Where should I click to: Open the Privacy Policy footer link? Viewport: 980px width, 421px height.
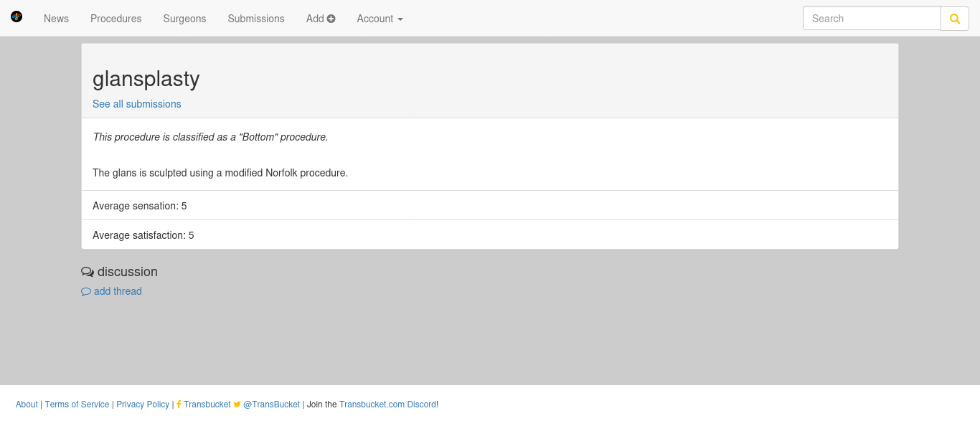143,405
